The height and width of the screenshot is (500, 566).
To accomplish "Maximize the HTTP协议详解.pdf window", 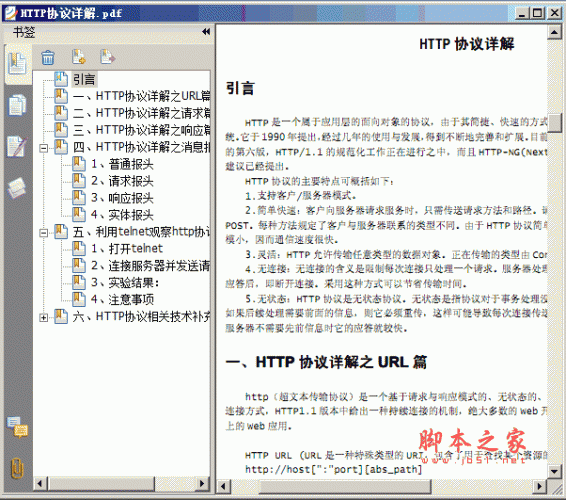I will [537, 13].
